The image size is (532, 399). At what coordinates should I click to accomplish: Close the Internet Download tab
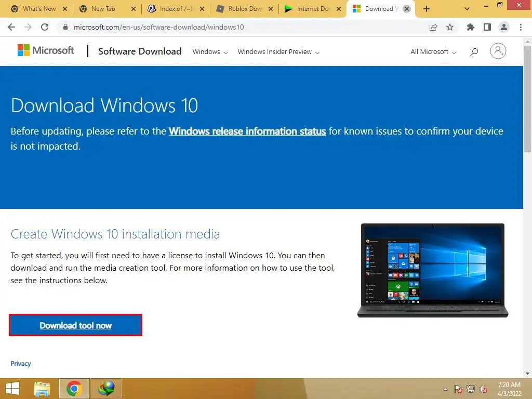[x=339, y=9]
